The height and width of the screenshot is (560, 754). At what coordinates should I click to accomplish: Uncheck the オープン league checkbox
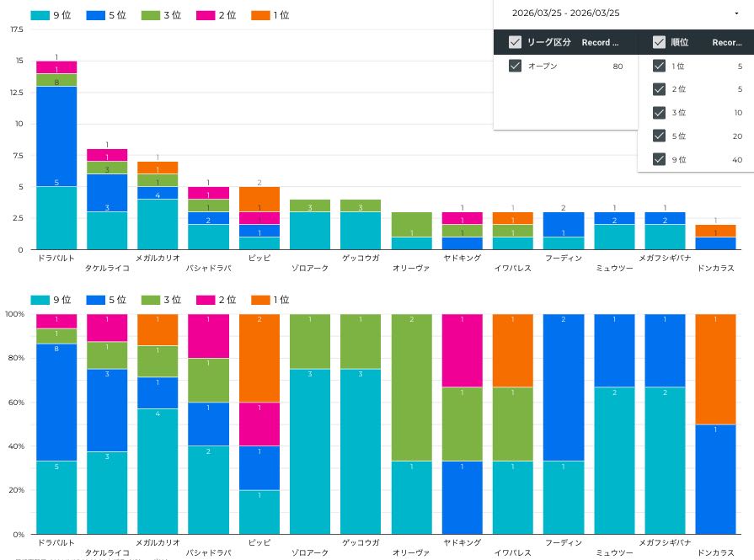[515, 66]
